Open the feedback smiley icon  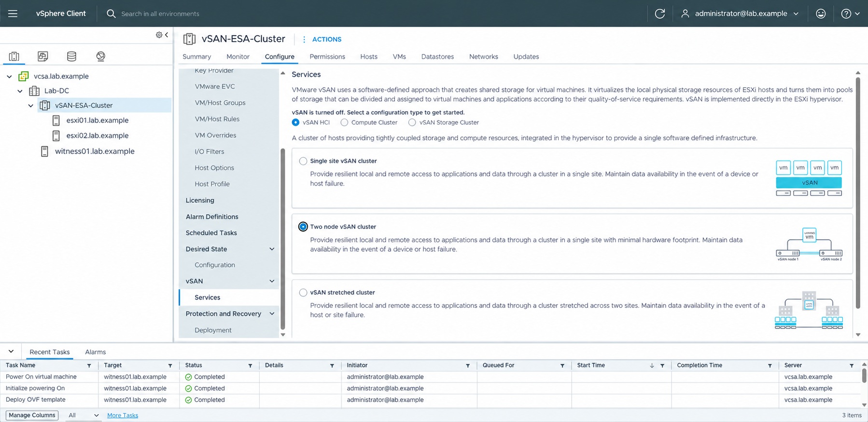[x=821, y=14]
